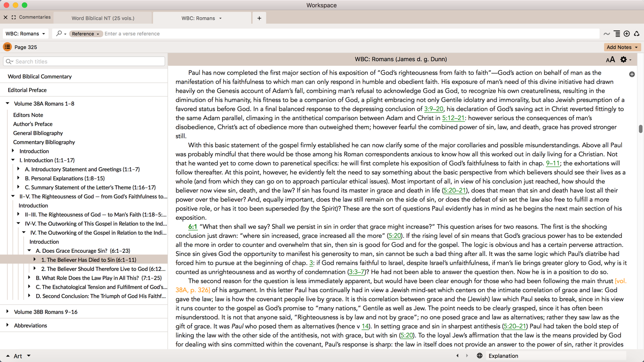This screenshot has height=362, width=644.
Task: Click the indented text lines toolbar icon
Action: (x=617, y=34)
